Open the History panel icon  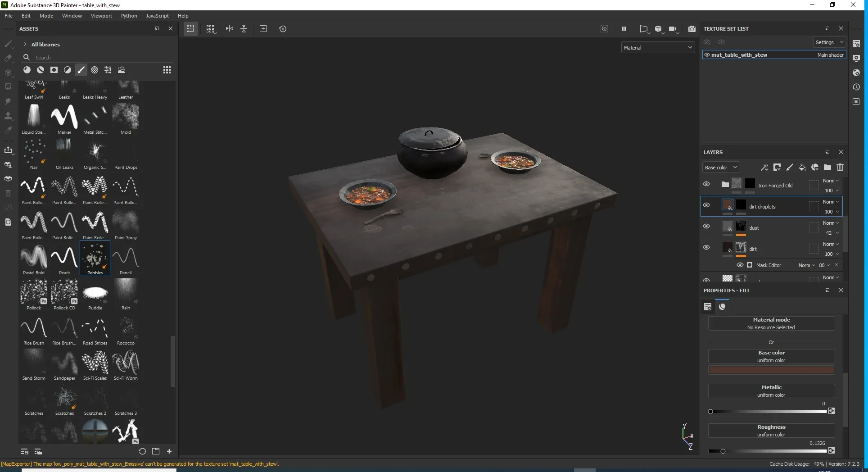click(856, 87)
